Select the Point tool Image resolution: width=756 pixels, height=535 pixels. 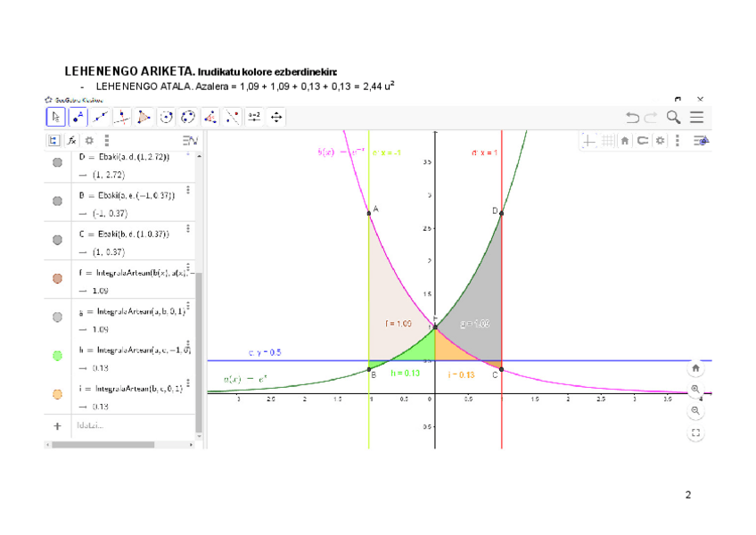(78, 117)
